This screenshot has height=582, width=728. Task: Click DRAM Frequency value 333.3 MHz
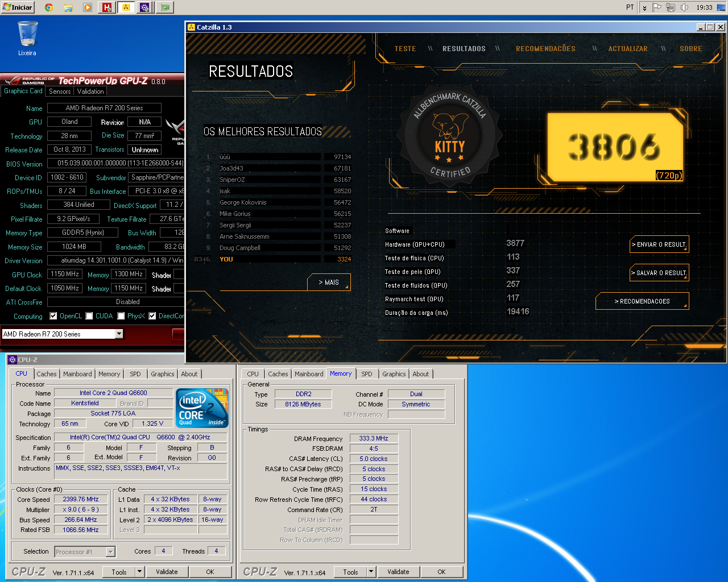tap(374, 438)
